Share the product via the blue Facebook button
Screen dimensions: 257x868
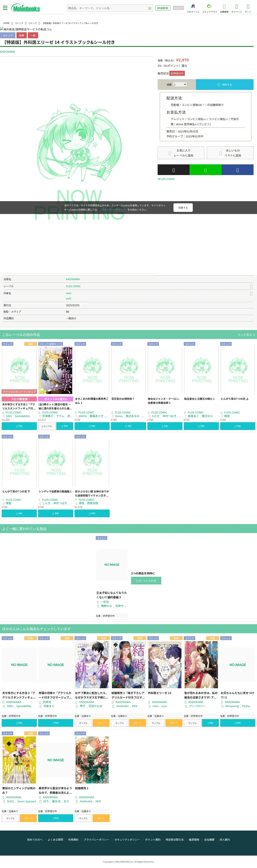238,170
